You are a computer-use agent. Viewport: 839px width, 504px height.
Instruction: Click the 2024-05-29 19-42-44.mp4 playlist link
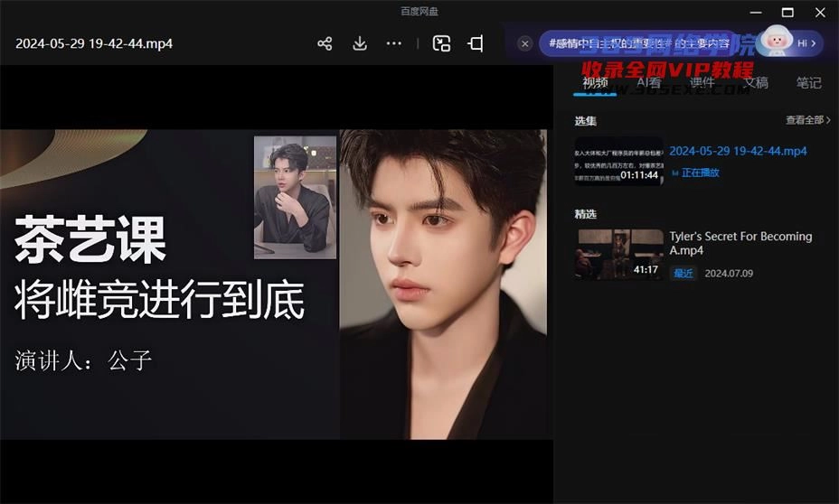(738, 151)
